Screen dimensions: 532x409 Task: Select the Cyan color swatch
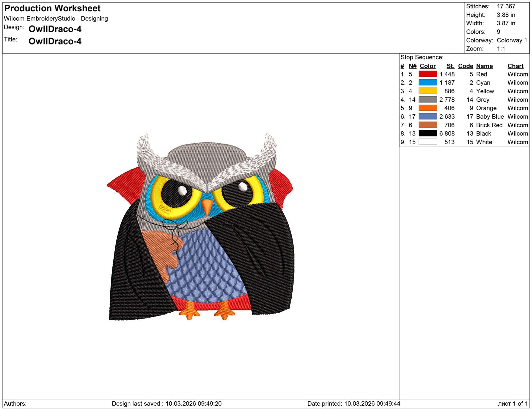[x=428, y=82]
